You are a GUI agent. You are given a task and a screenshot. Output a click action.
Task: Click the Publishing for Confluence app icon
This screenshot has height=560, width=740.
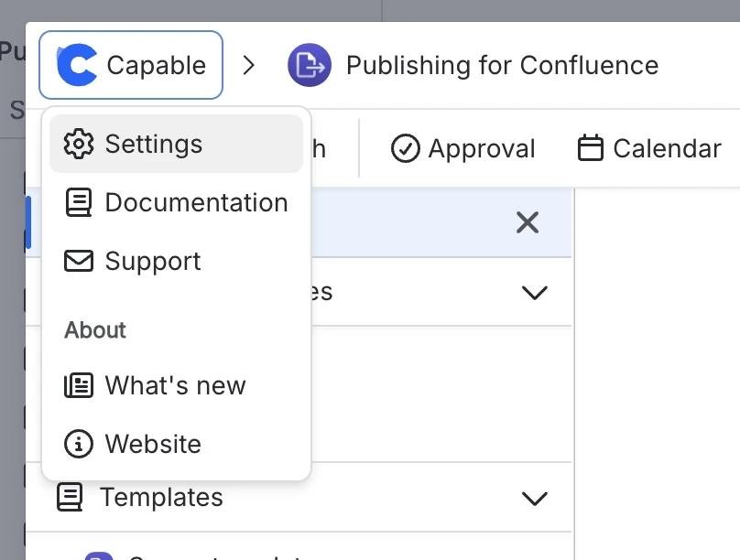(308, 65)
